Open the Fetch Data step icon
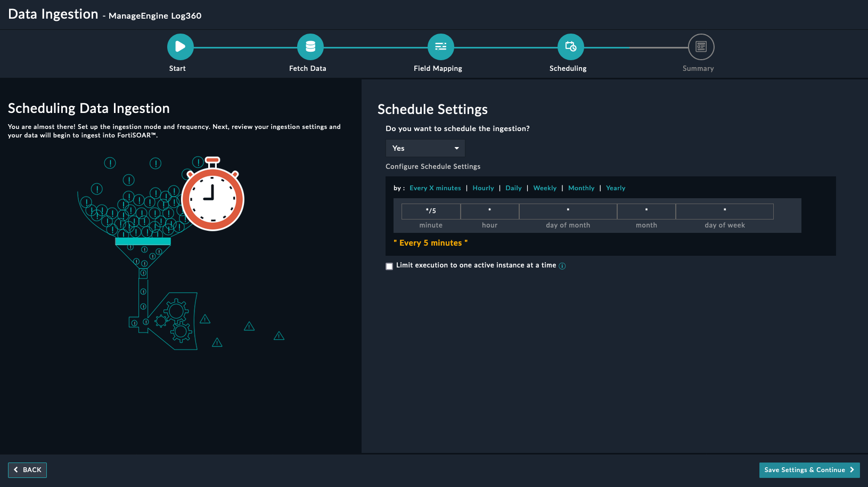Viewport: 868px width, 487px height. [310, 46]
